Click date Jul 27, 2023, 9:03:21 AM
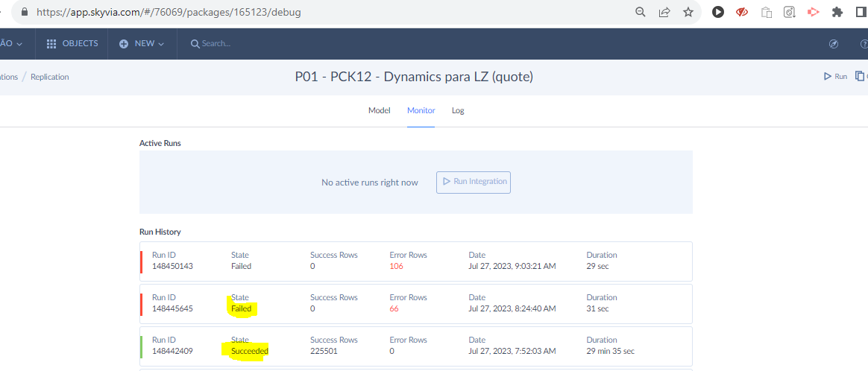Screen dimensions: 868x371 (512, 266)
